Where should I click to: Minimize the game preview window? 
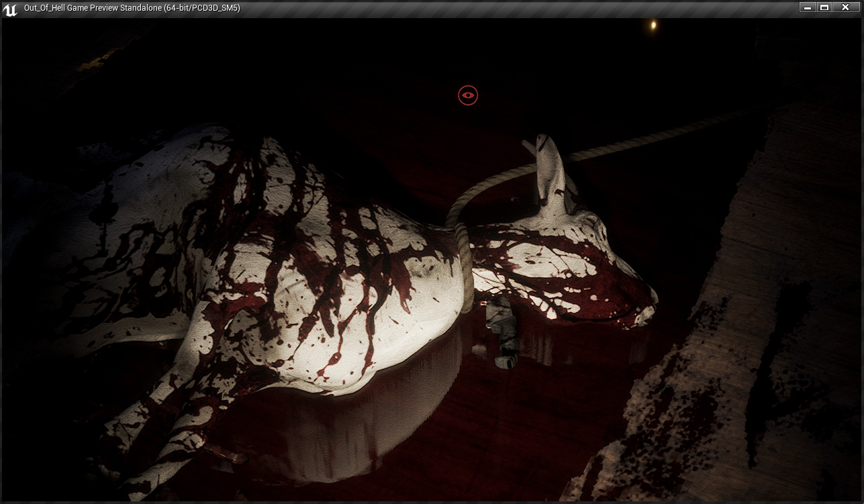click(x=808, y=7)
